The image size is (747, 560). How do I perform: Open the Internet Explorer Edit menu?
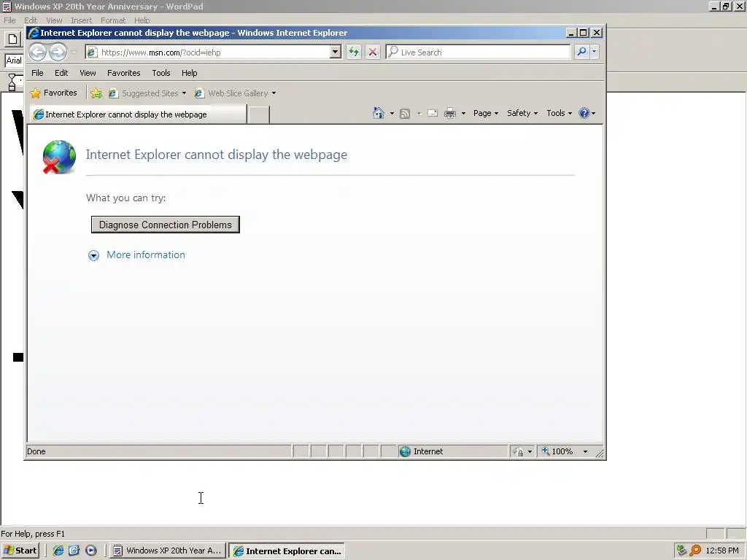tap(61, 73)
